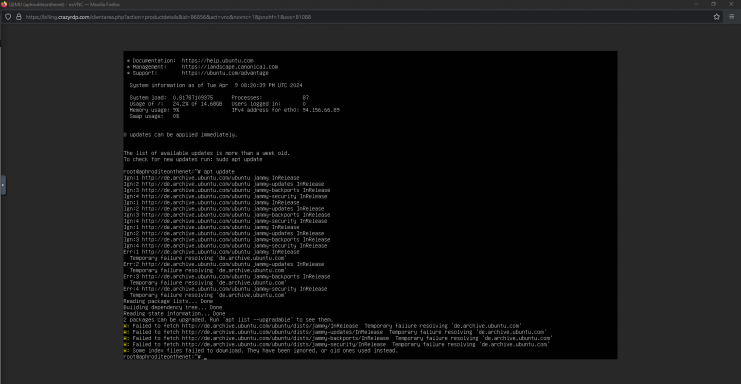This screenshot has width=741, height=384.
Task: Click the Swap usage line
Action: pos(154,116)
